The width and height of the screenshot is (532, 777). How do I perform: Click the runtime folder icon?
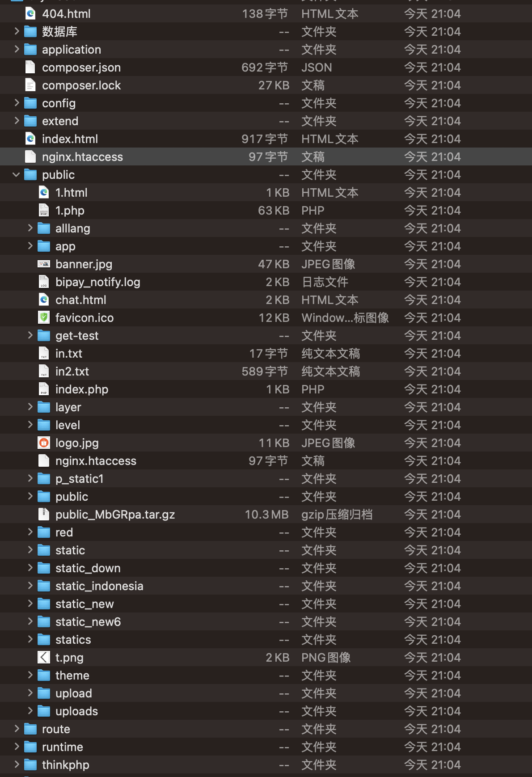(x=30, y=747)
